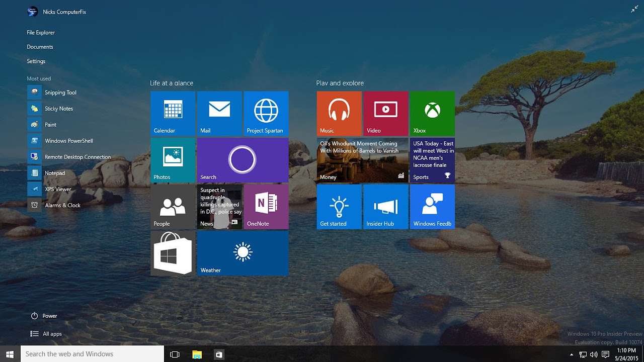Select the Life at a glance group title
The height and width of the screenshot is (362, 644).
[172, 83]
